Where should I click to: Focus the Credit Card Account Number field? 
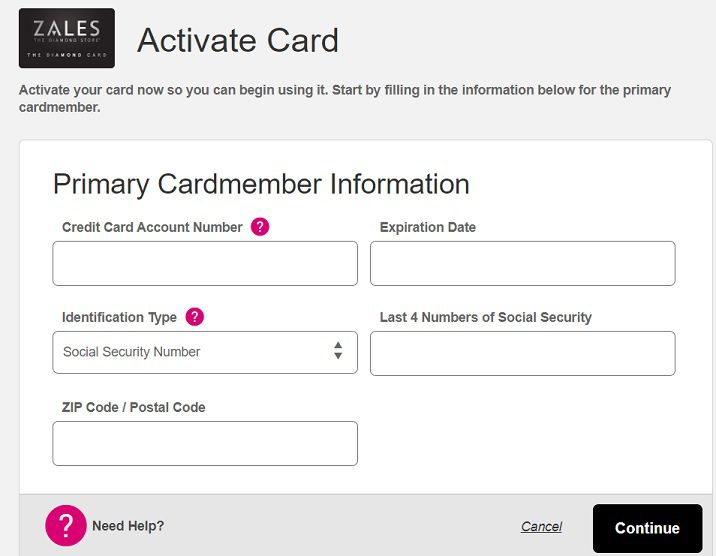[x=204, y=263]
